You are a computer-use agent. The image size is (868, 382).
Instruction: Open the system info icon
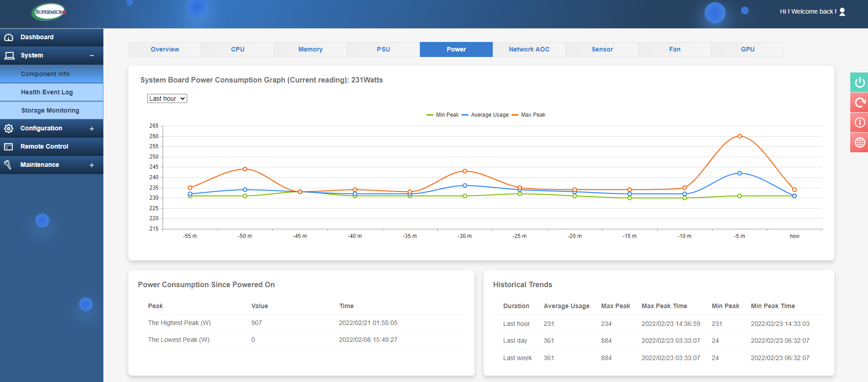point(859,123)
